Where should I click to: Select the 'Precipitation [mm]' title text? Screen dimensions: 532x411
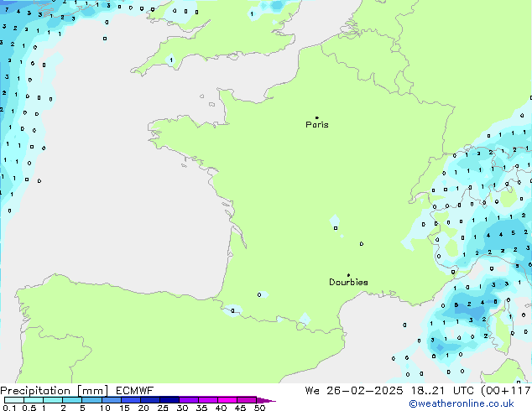coord(54,391)
